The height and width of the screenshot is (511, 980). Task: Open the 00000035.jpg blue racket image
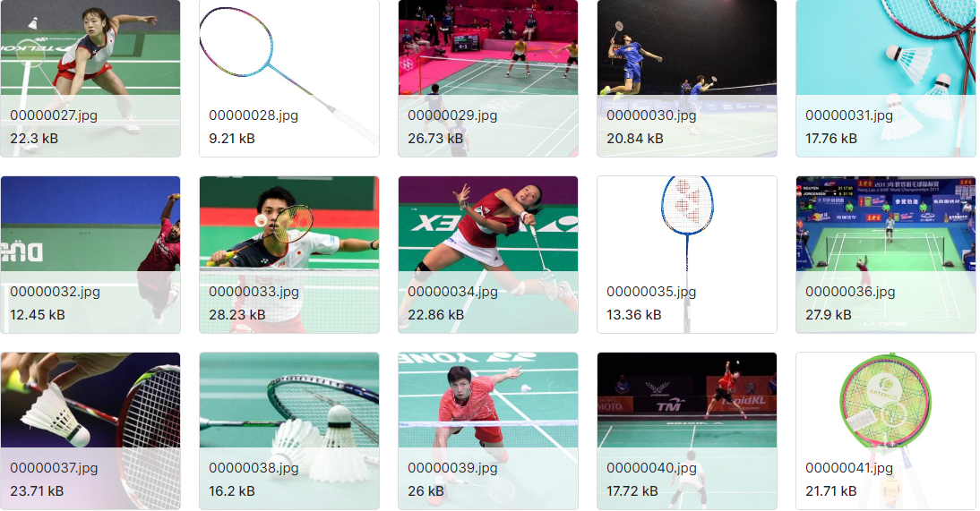coord(687,254)
